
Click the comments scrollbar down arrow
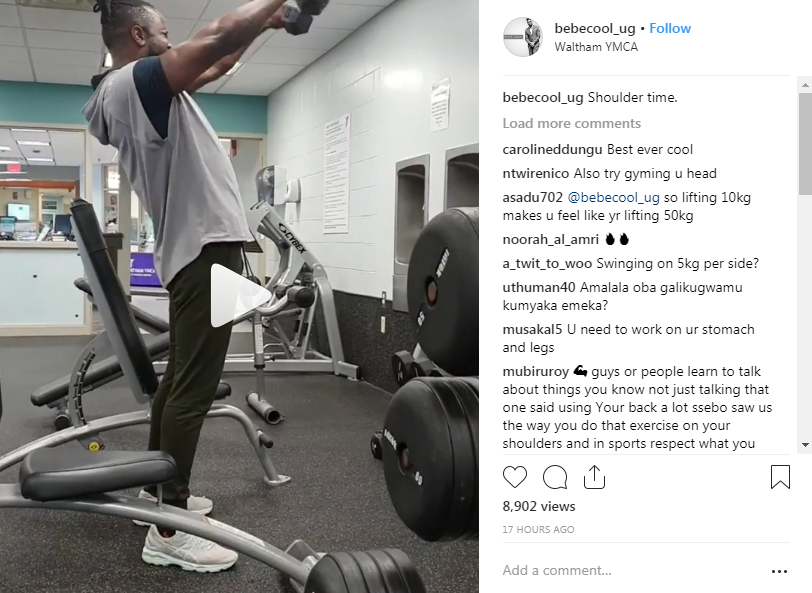[805, 445]
